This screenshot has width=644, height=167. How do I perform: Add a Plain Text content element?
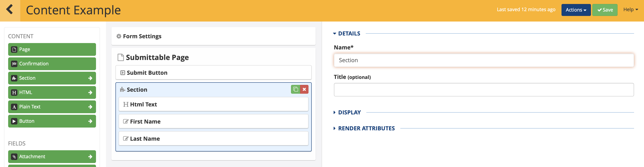point(52,107)
